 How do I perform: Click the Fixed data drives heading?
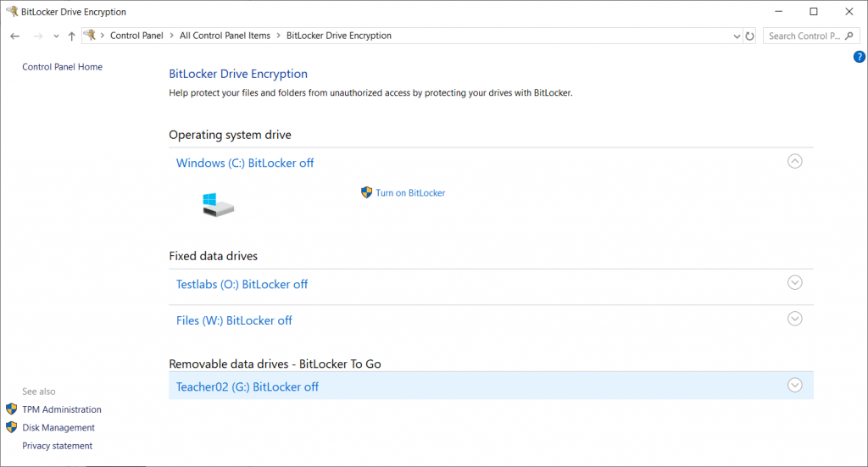coord(213,256)
